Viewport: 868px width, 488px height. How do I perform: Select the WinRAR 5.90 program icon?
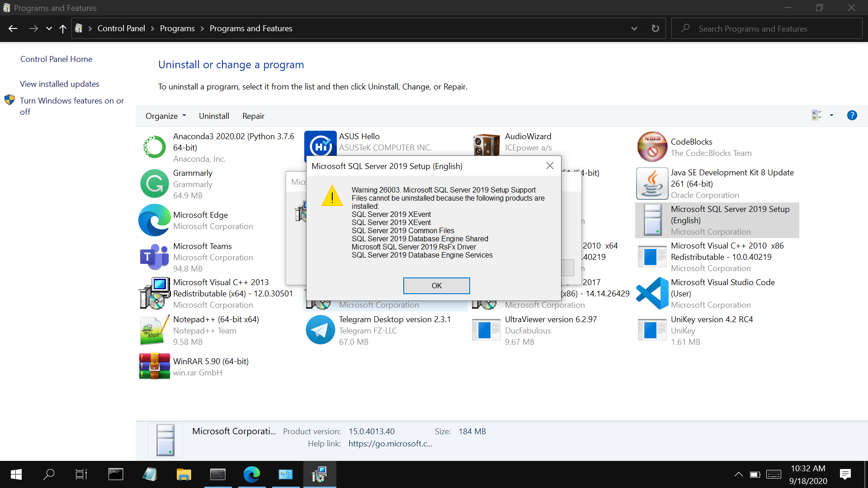point(154,366)
